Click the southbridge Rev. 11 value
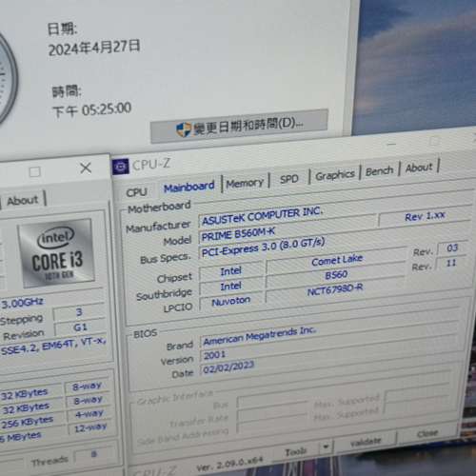The height and width of the screenshot is (476, 476). [x=451, y=263]
